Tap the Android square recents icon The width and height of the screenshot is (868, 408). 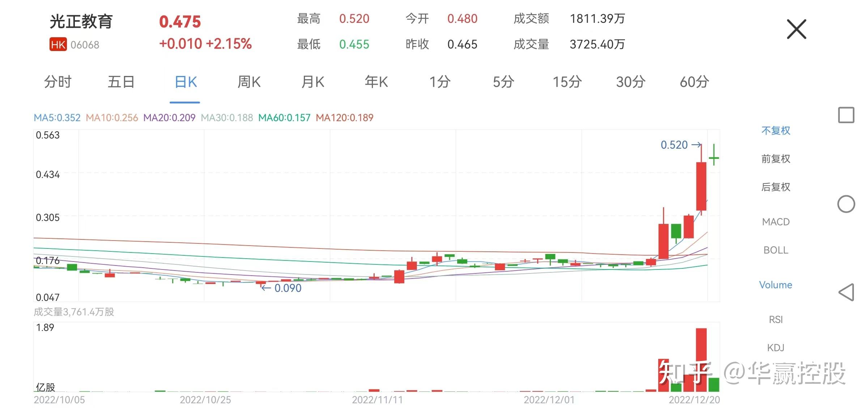point(846,115)
